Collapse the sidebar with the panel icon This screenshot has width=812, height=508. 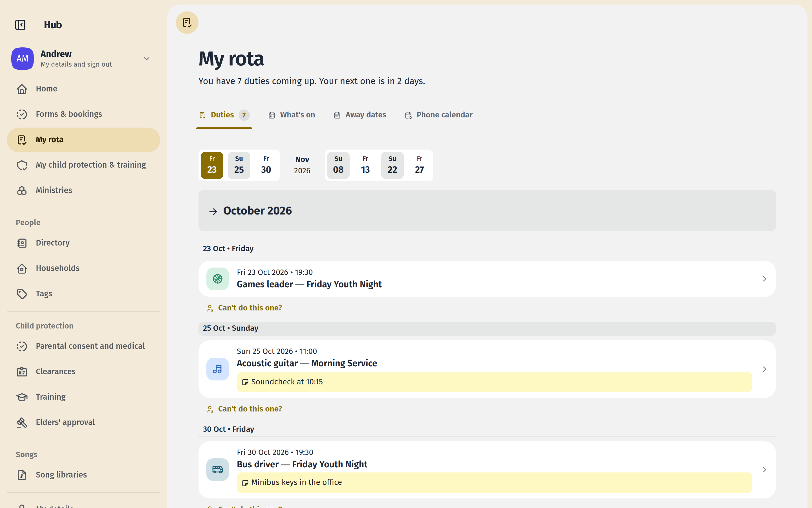tap(21, 25)
